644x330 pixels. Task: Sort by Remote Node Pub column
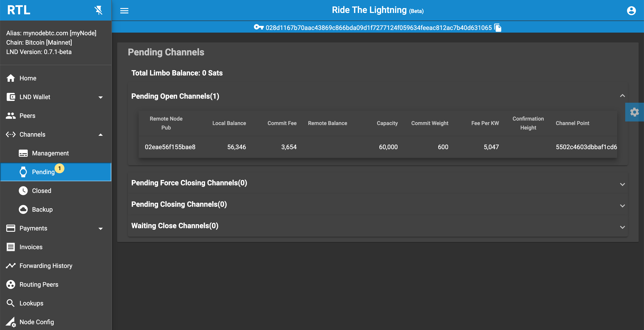point(166,123)
